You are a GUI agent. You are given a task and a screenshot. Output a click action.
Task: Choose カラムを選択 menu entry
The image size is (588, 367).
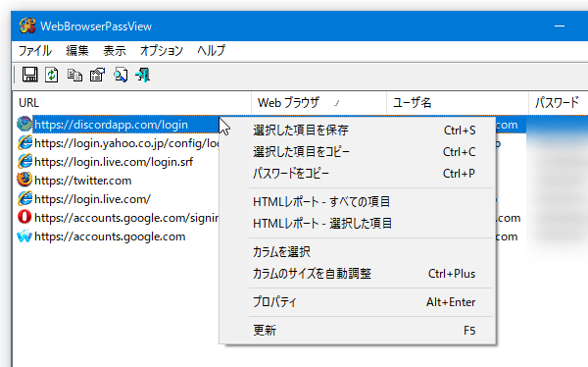358,252
